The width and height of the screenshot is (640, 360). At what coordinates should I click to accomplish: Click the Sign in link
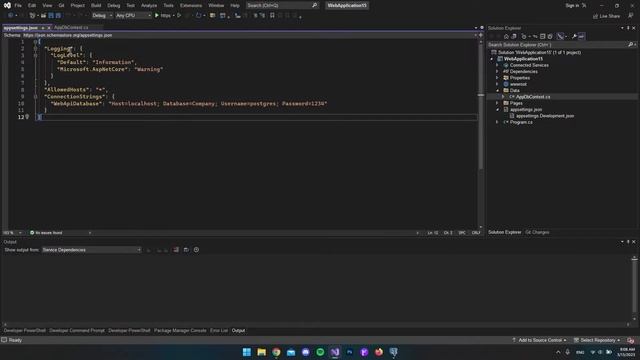[x=572, y=5]
